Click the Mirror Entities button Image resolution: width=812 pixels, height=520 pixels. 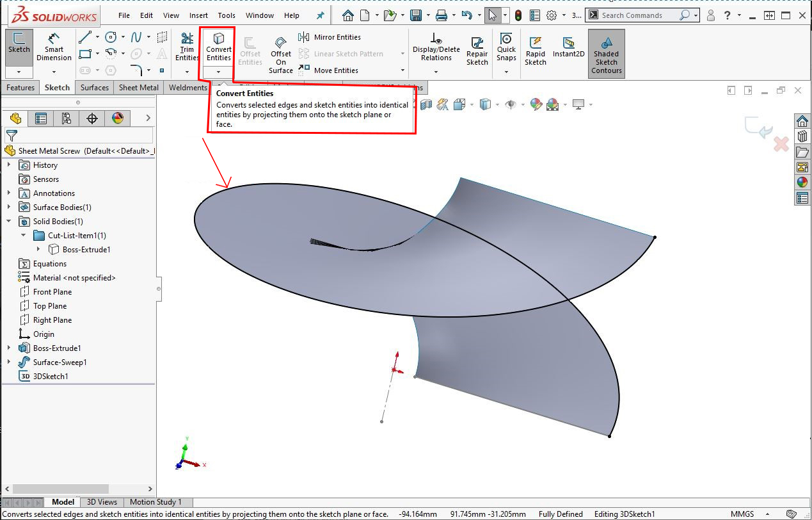330,37
